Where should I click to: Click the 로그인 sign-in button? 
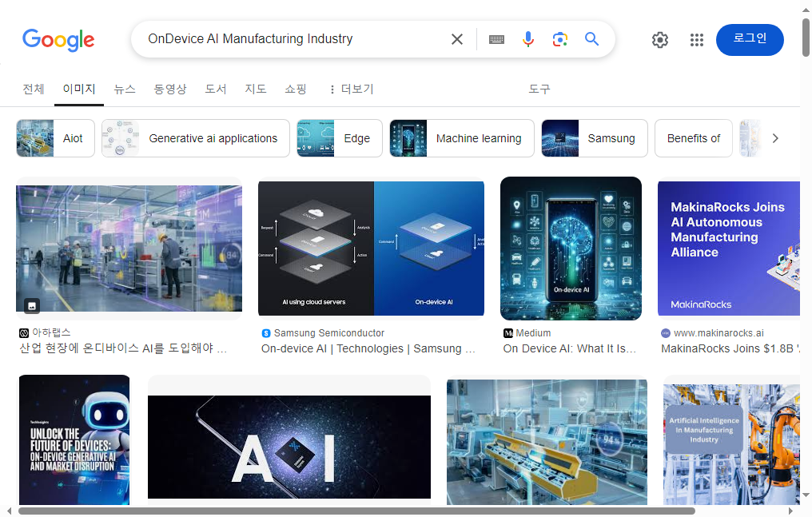[750, 40]
